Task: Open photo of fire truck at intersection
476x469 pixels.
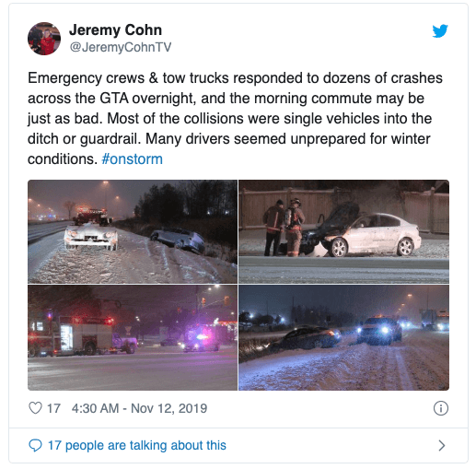Action: [133, 337]
